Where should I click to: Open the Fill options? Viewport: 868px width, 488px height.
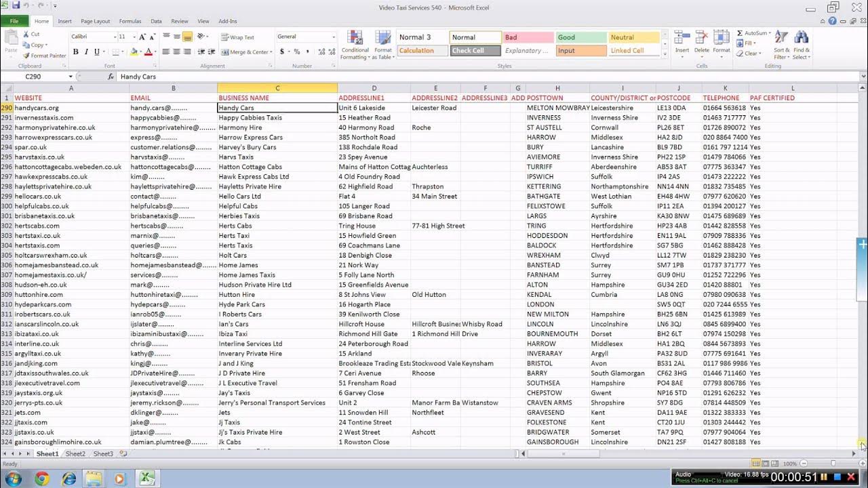748,43
